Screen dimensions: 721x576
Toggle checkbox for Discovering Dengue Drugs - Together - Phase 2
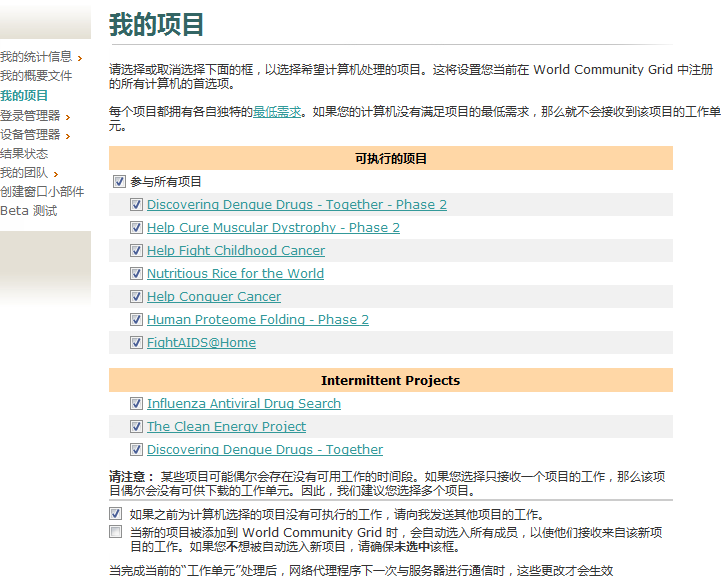[x=136, y=205]
